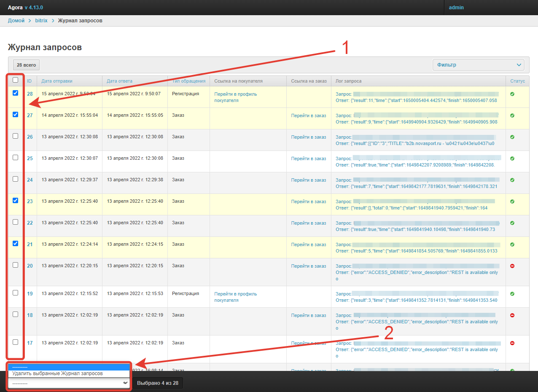Open the 'bitrix' breadcrumb link
538x392 pixels.
(x=41, y=21)
